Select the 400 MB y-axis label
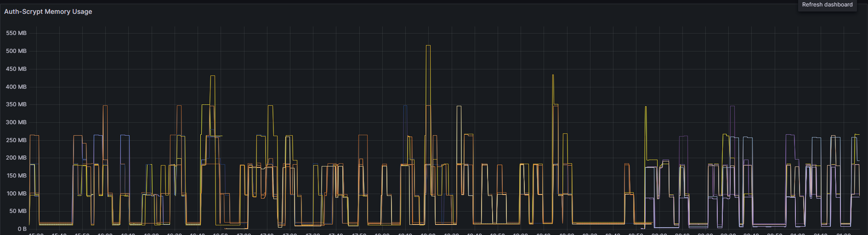 point(16,87)
